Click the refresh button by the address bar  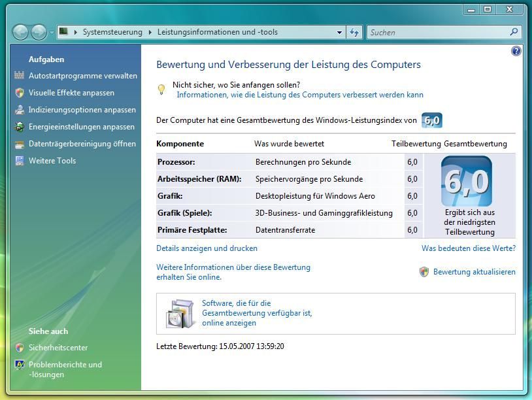[x=354, y=33]
